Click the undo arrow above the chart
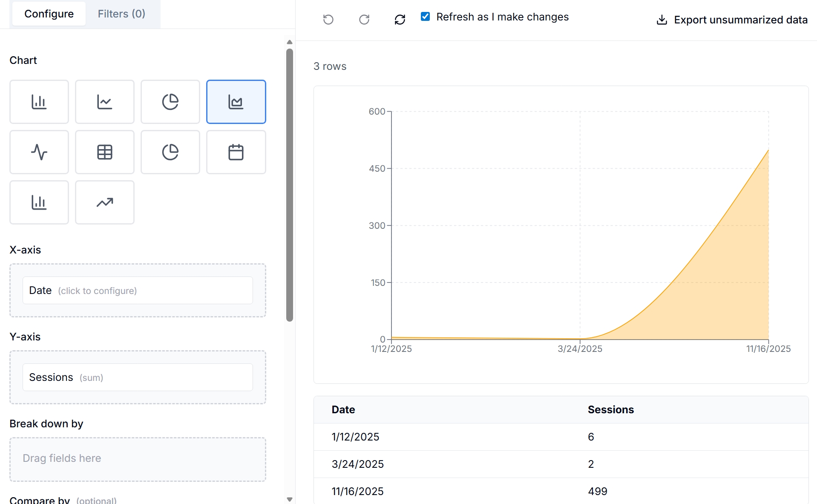The image size is (817, 504). (328, 19)
